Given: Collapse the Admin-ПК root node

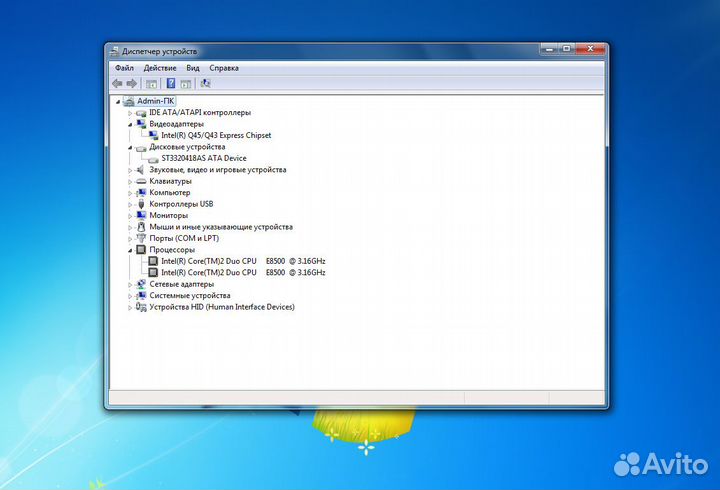Looking at the screenshot, I should coord(118,102).
